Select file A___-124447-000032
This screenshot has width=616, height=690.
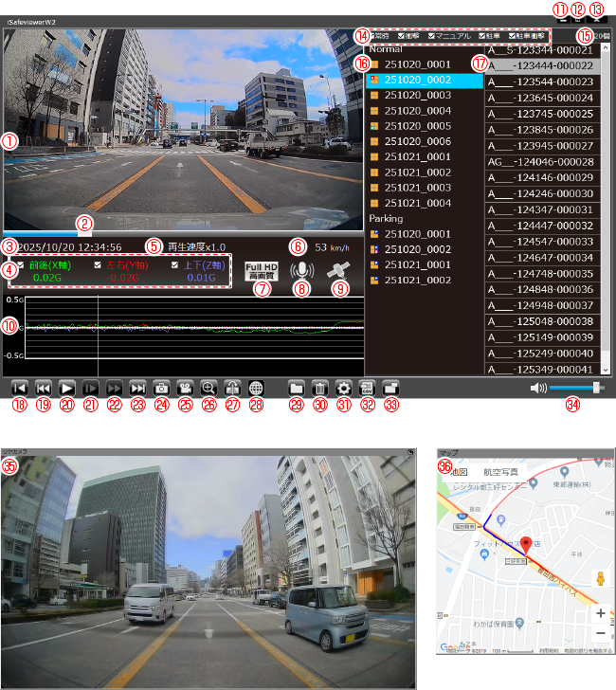coord(542,226)
